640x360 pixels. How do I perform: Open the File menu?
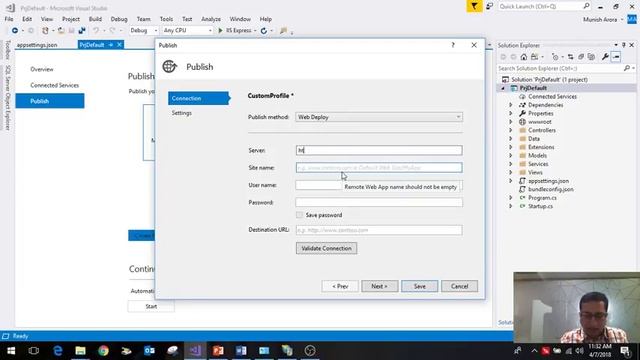tap(9, 19)
